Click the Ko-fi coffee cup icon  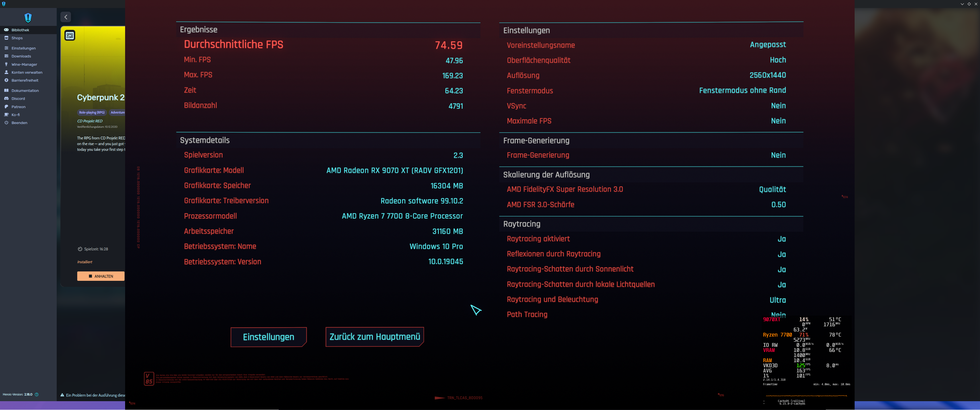(7, 115)
